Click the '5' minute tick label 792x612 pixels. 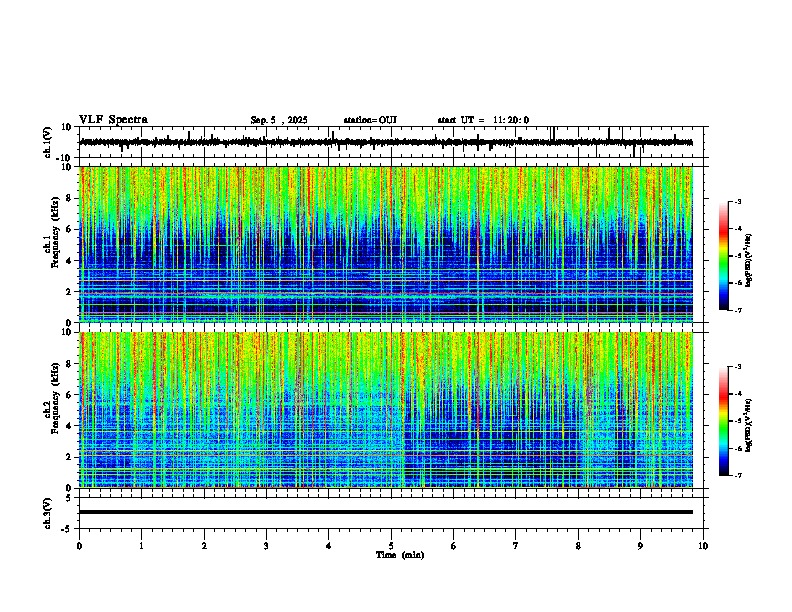point(391,546)
